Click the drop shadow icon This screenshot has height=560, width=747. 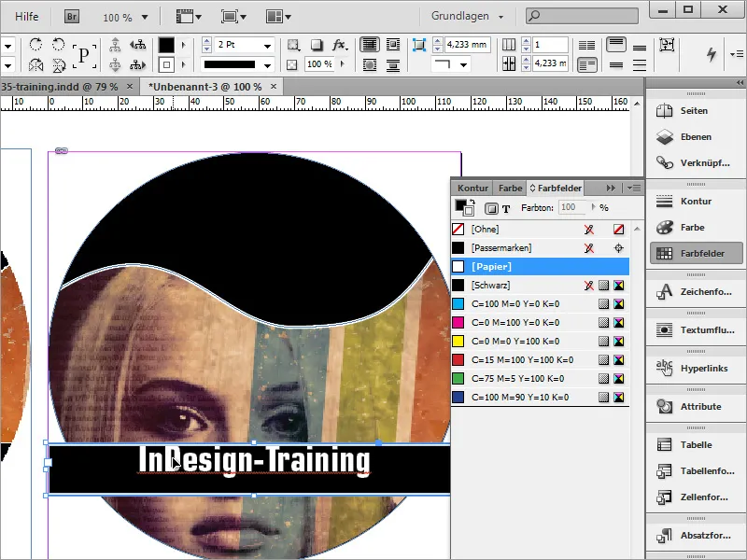[x=317, y=45]
